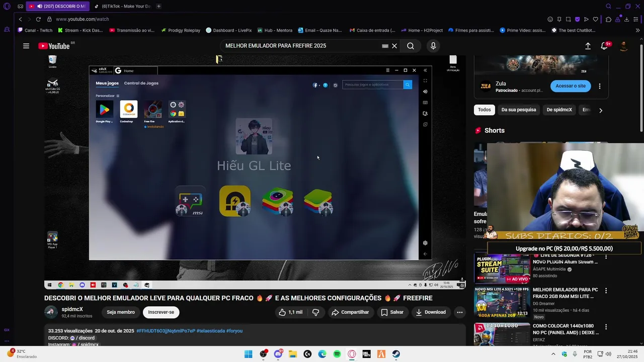
Task: Show hidden system tray icons
Action: pyautogui.click(x=553, y=354)
